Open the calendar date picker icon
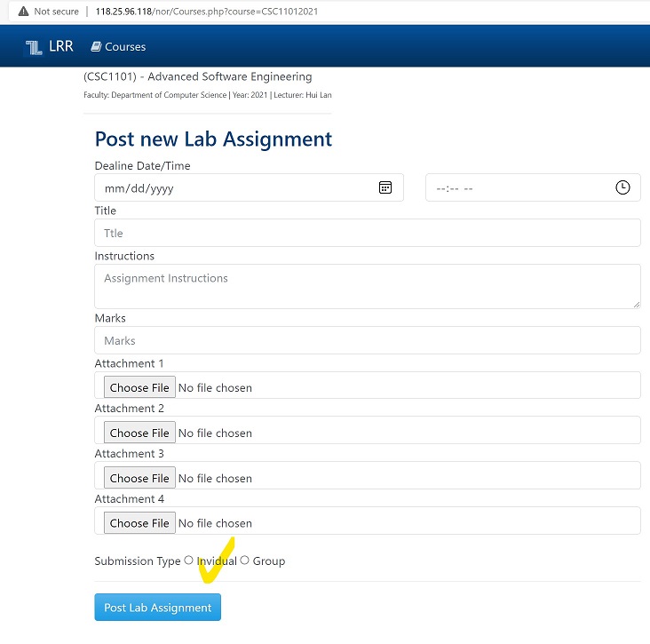The image size is (650, 644). click(385, 187)
